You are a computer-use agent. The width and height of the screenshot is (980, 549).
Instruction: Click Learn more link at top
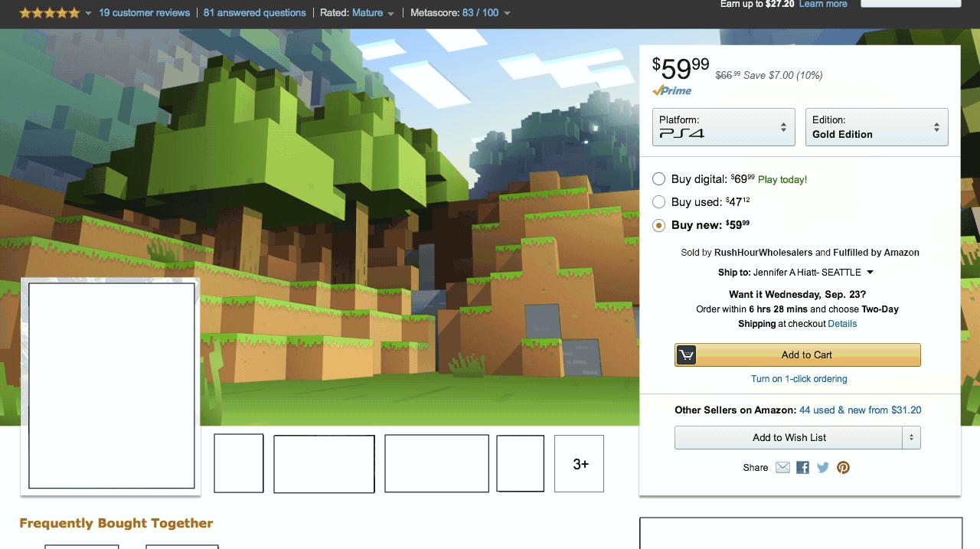coord(823,4)
